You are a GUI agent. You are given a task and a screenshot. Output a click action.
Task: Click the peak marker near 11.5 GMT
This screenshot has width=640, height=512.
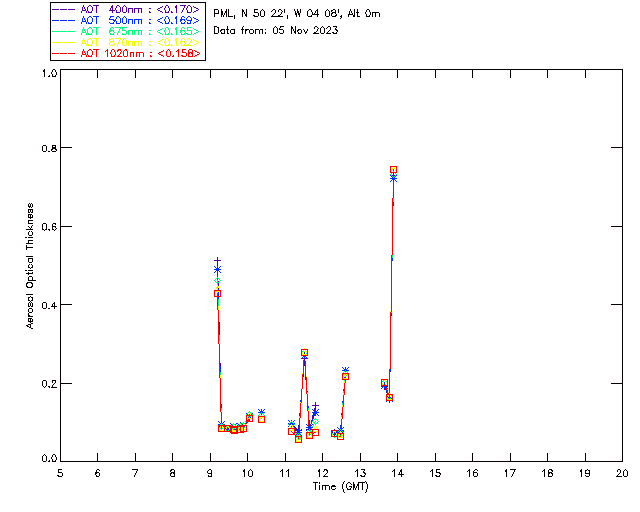click(304, 353)
